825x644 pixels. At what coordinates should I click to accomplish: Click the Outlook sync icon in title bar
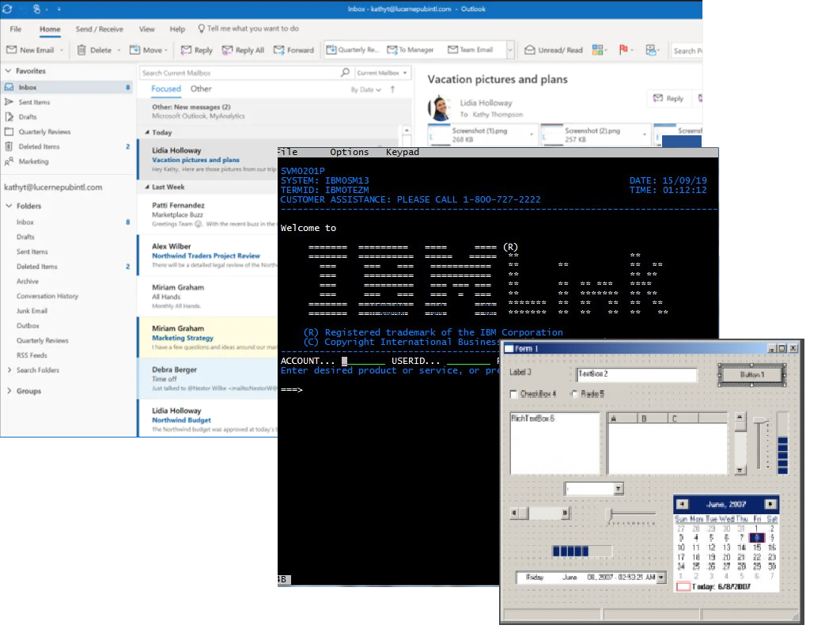point(7,9)
